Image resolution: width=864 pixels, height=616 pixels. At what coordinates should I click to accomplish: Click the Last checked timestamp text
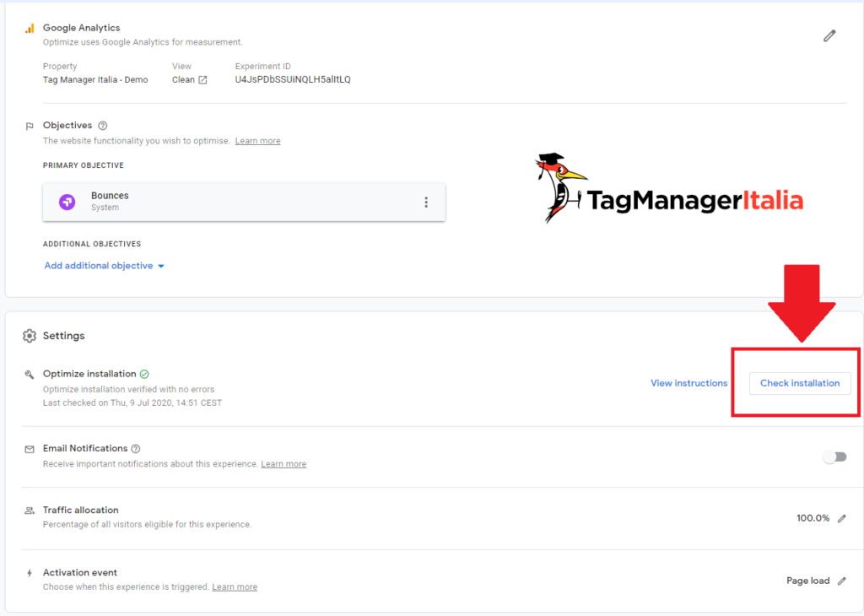click(132, 403)
